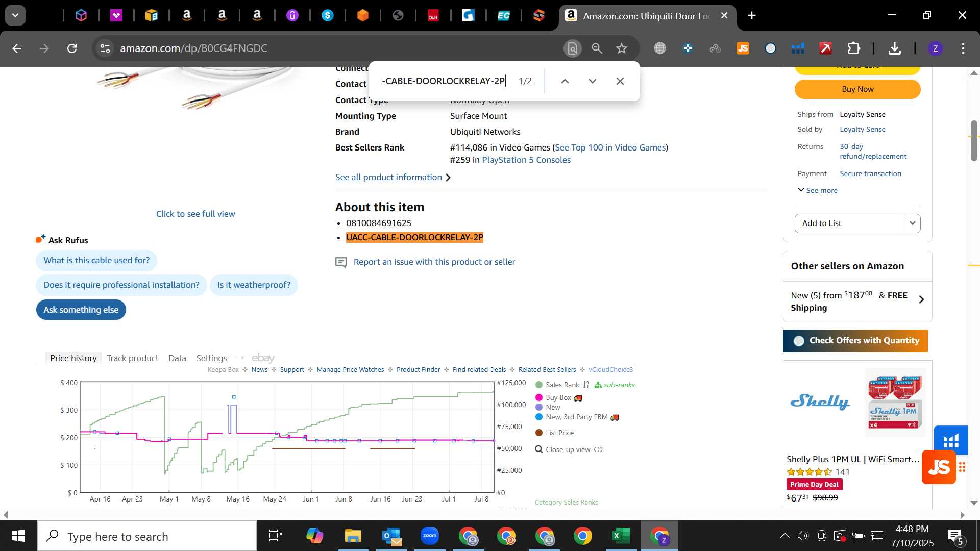Open the profile avatar Z

[x=935, y=48]
